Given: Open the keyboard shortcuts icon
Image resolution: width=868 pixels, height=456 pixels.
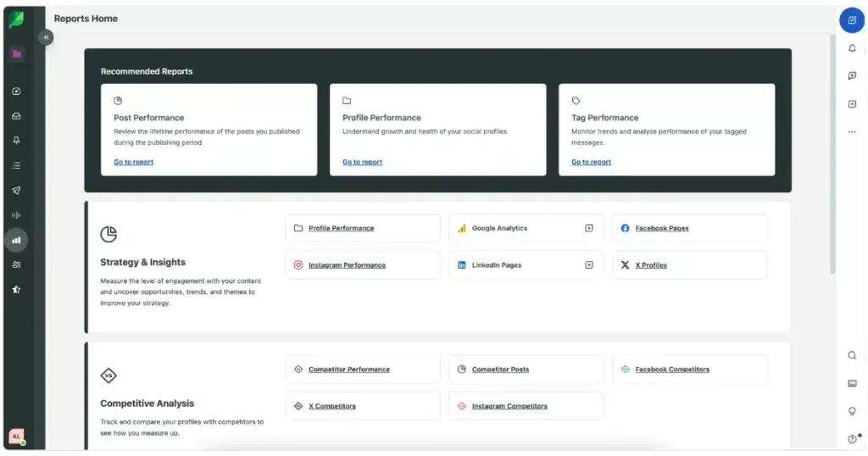Looking at the screenshot, I should click(x=852, y=383).
